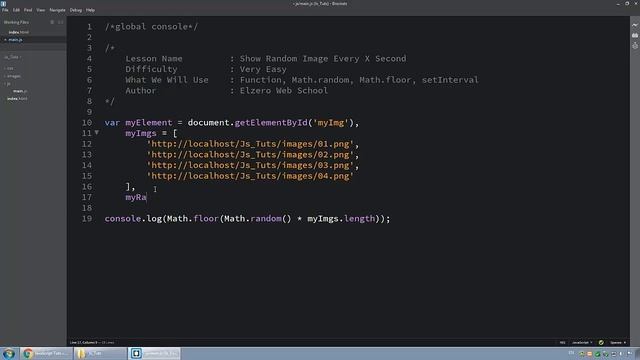Open main.js under the js folder

point(20,91)
